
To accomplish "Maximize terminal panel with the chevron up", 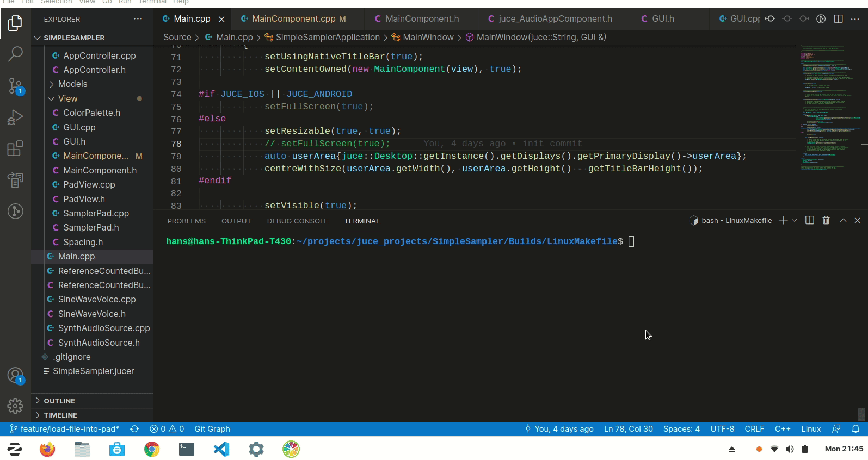I will [843, 220].
